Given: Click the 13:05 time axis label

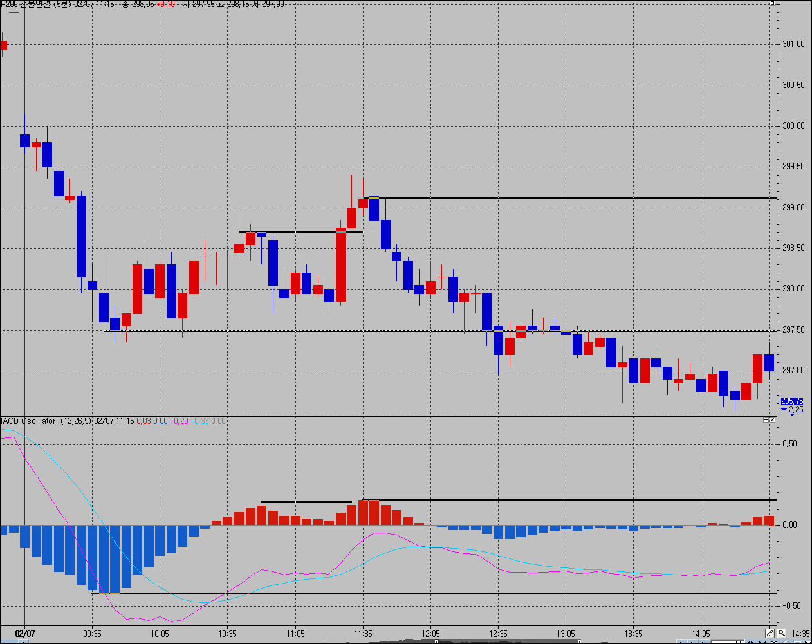Looking at the screenshot, I should pyautogui.click(x=566, y=634).
